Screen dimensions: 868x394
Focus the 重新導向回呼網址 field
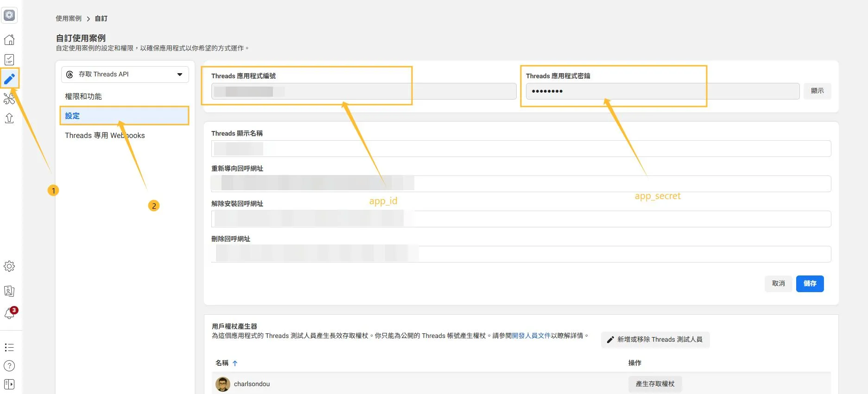[521, 184]
